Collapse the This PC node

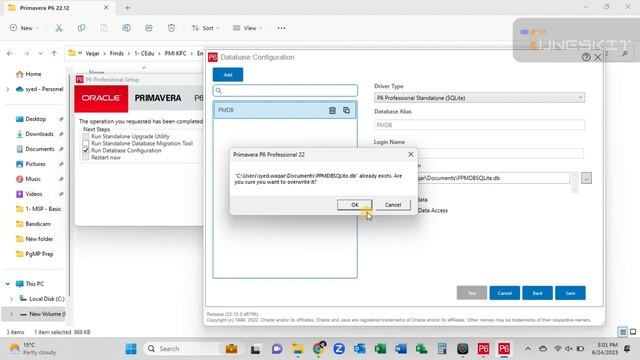pos(8,284)
